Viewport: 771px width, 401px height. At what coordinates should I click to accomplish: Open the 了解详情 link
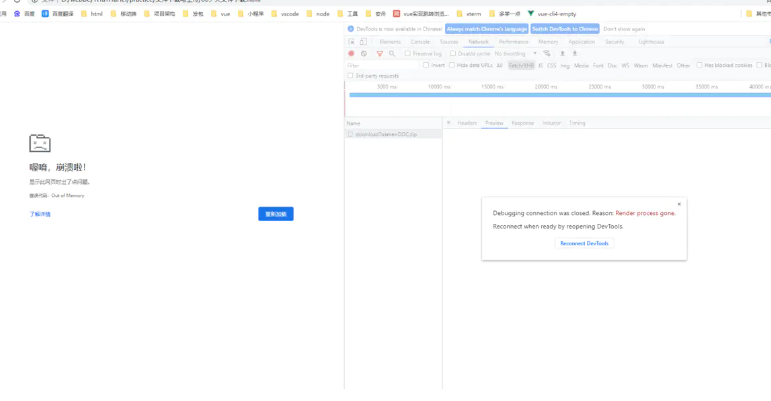40,214
